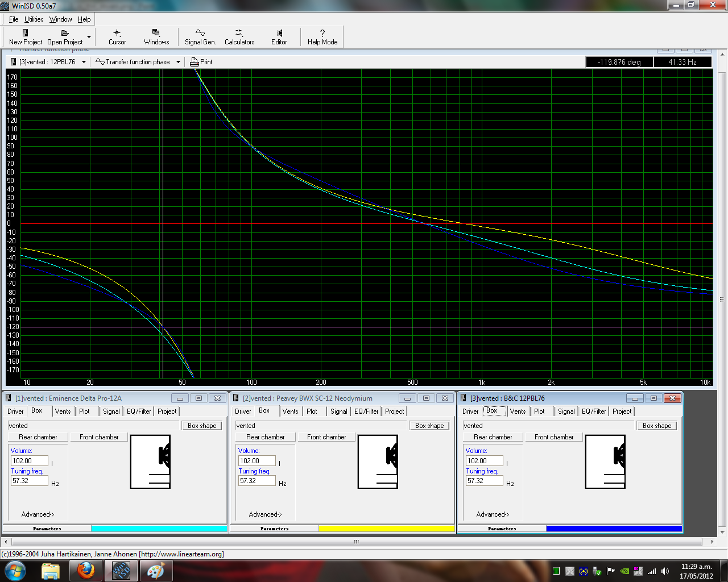Screen dimensions: 728x582
Task: Switch to EQ/Filter tab in Peavey panel
Action: (366, 411)
